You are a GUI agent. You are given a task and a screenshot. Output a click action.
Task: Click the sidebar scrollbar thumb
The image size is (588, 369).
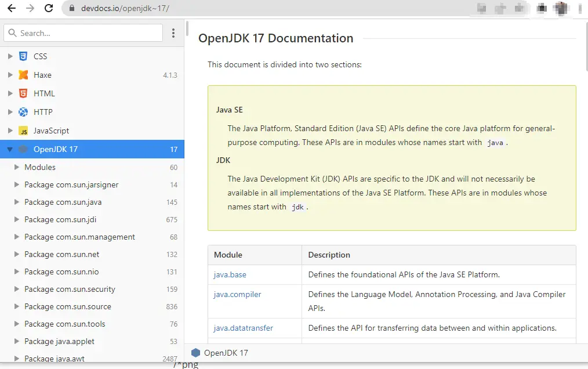(187, 29)
